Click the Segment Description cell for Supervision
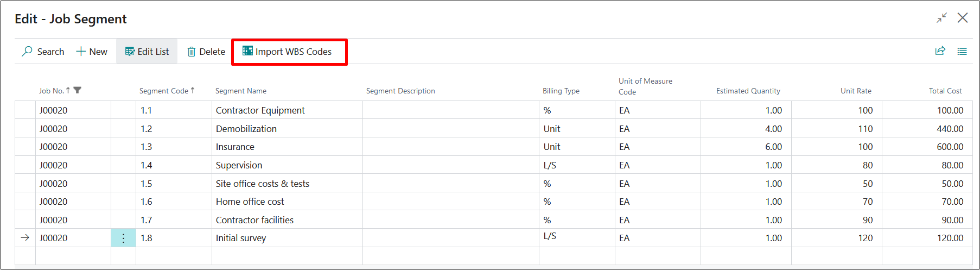Image resolution: width=980 pixels, height=270 pixels. [x=450, y=165]
